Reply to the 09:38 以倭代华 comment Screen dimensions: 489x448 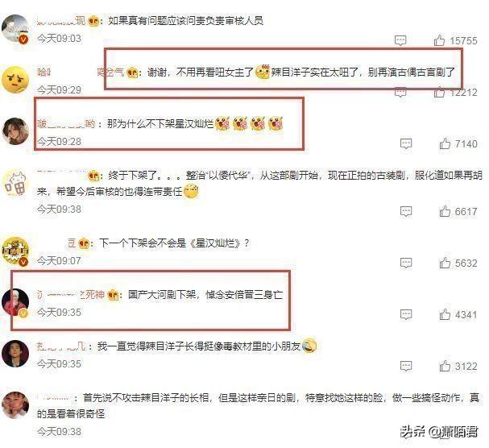click(x=406, y=211)
